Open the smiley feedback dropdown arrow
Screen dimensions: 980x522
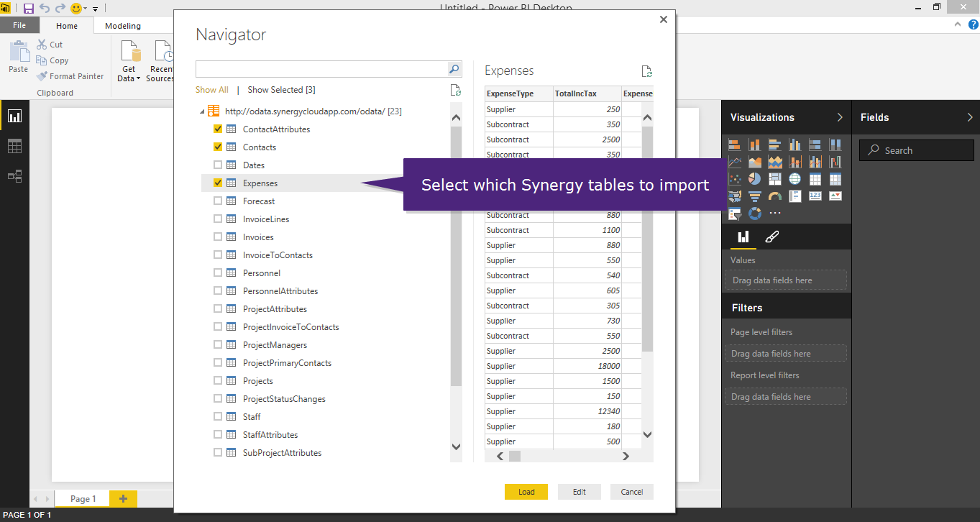86,9
